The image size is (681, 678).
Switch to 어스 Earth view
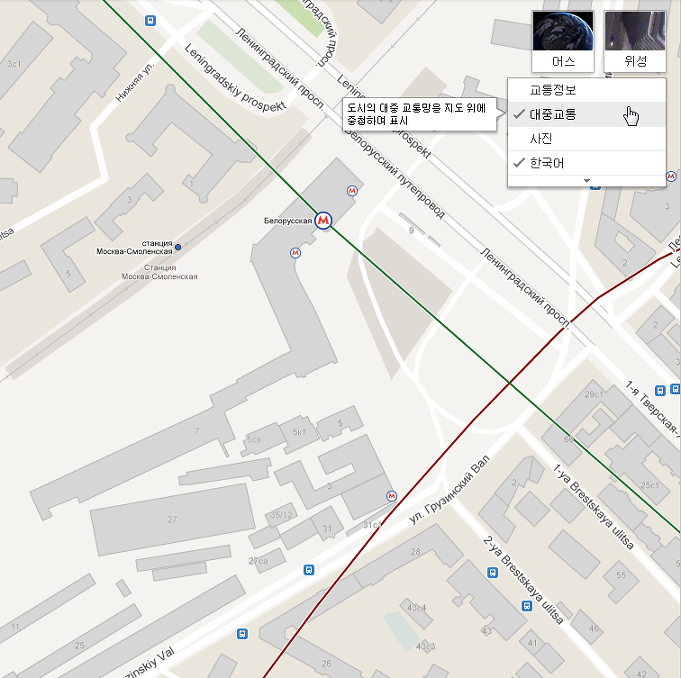(x=563, y=42)
